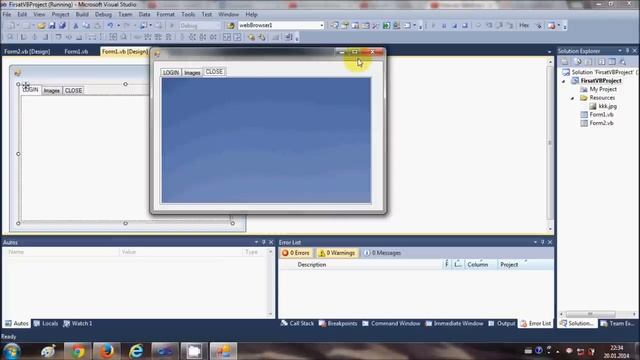Open the Undo history dropdown arrow

[x=118, y=26]
